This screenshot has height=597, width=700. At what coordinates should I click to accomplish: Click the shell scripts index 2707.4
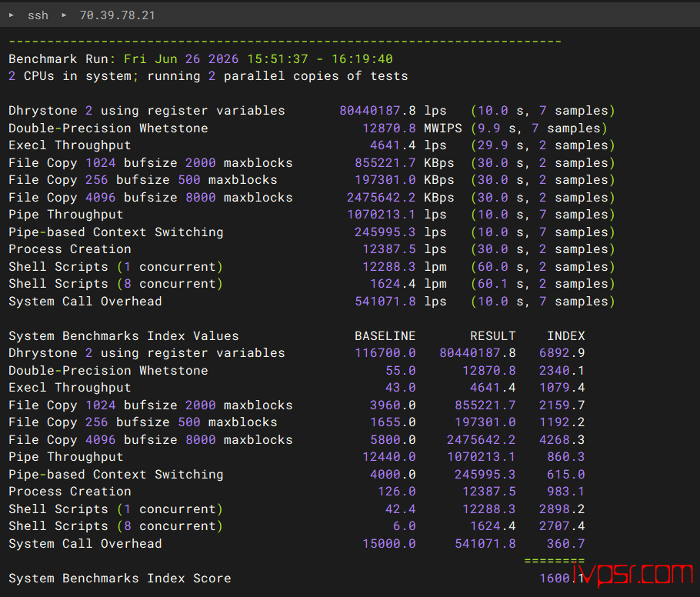pyautogui.click(x=562, y=526)
